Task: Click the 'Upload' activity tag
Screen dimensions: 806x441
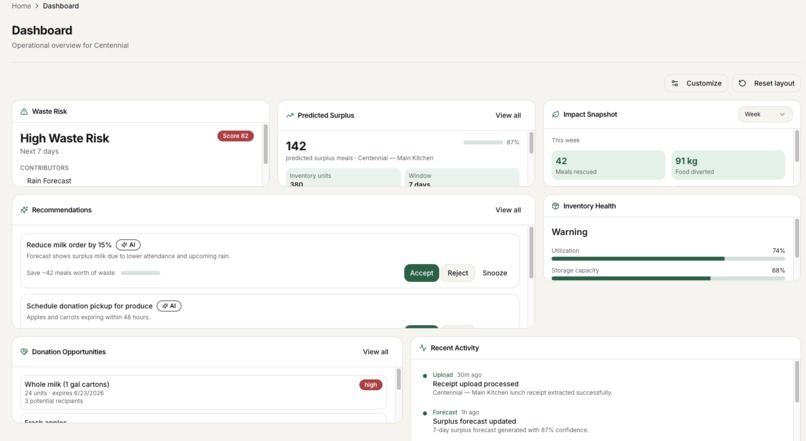Action: click(443, 375)
